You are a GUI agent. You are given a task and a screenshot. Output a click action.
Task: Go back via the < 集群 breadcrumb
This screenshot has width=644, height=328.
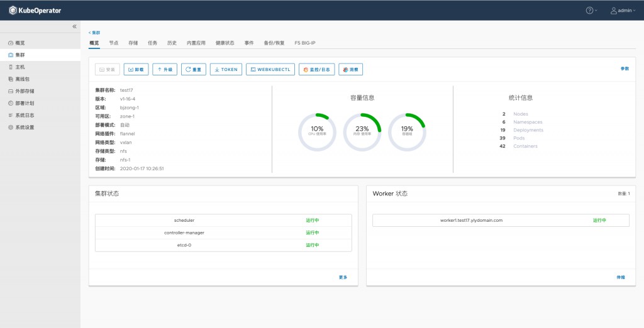[x=94, y=33]
